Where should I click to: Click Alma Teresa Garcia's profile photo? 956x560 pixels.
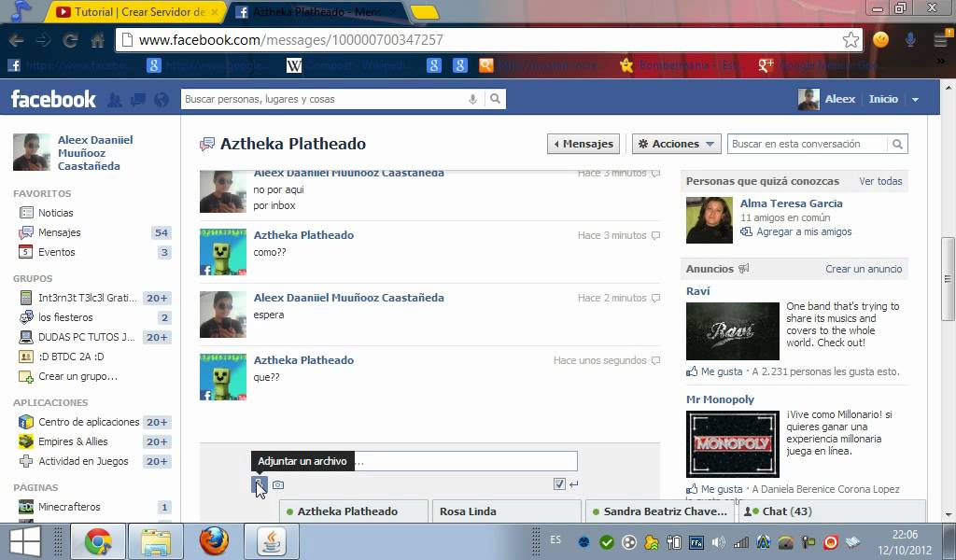click(x=710, y=220)
